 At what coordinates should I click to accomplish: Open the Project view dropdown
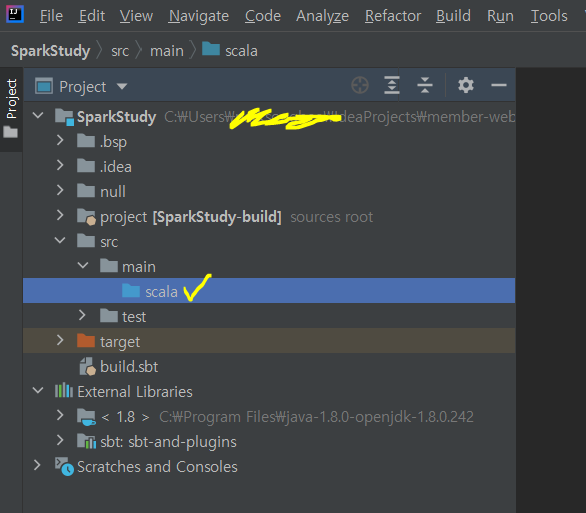122,87
